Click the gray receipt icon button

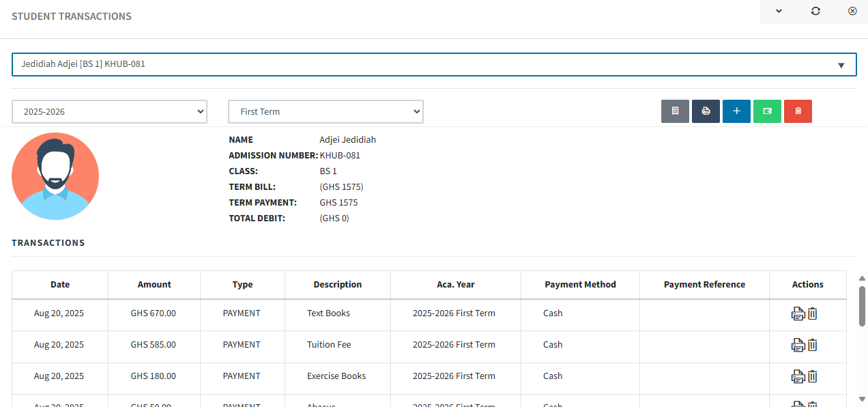pyautogui.click(x=675, y=111)
